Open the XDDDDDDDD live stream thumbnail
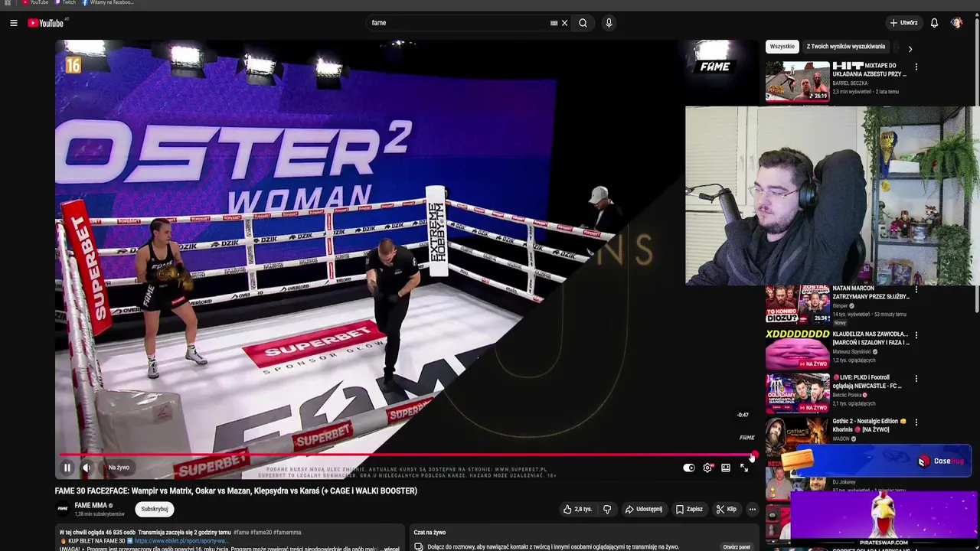Screen dimensions: 980x551 (x=797, y=350)
